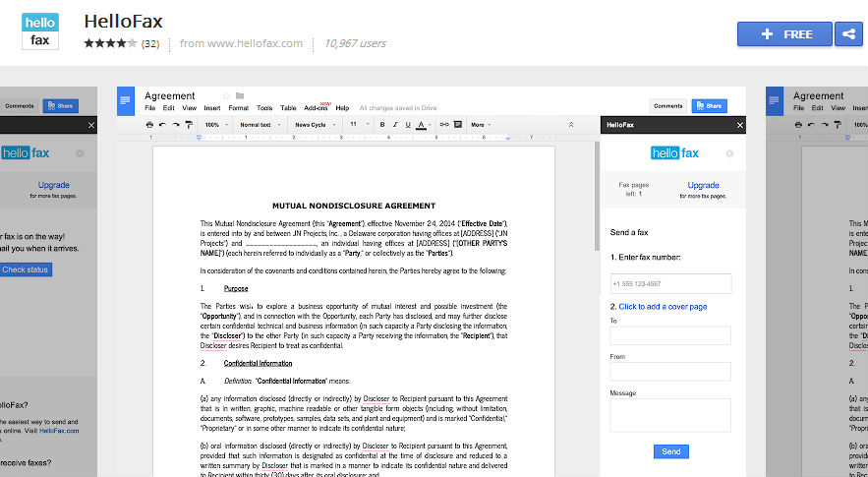Click the To cover page field
Image resolution: width=868 pixels, height=477 pixels.
tap(670, 335)
